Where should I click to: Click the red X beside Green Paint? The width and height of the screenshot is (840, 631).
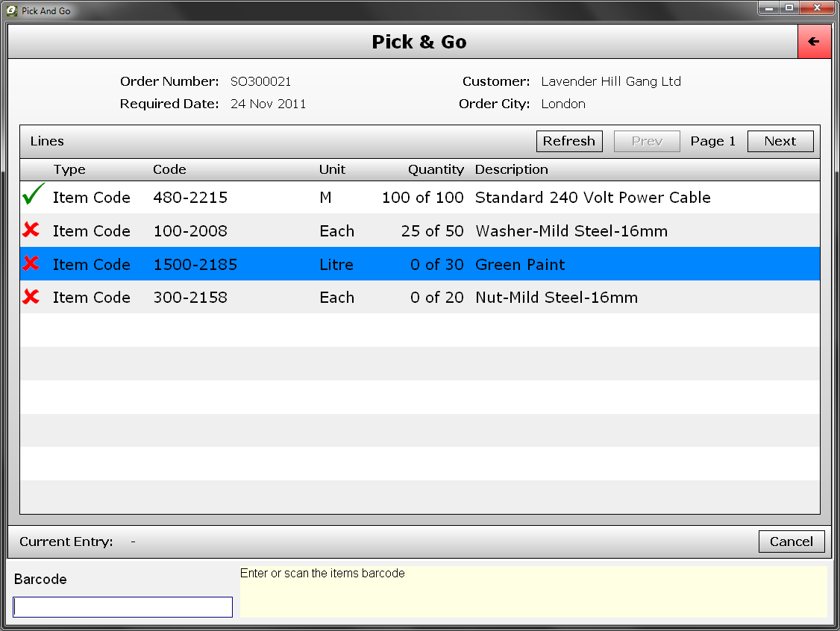click(31, 263)
